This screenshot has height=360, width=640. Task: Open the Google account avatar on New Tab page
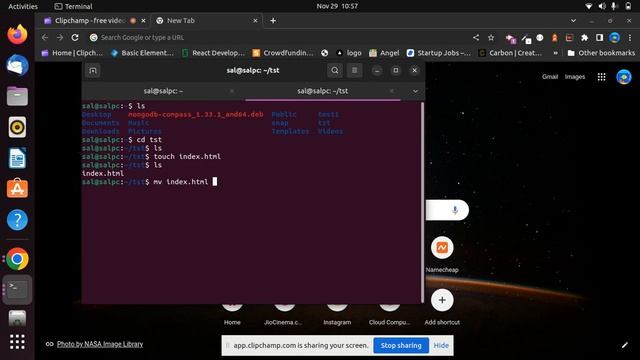click(624, 77)
